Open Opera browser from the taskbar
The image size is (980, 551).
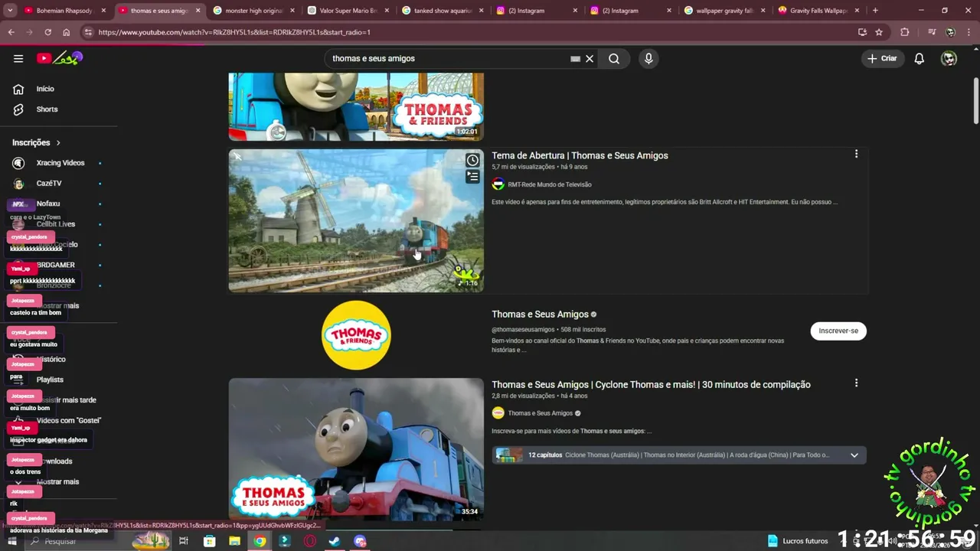(x=310, y=541)
